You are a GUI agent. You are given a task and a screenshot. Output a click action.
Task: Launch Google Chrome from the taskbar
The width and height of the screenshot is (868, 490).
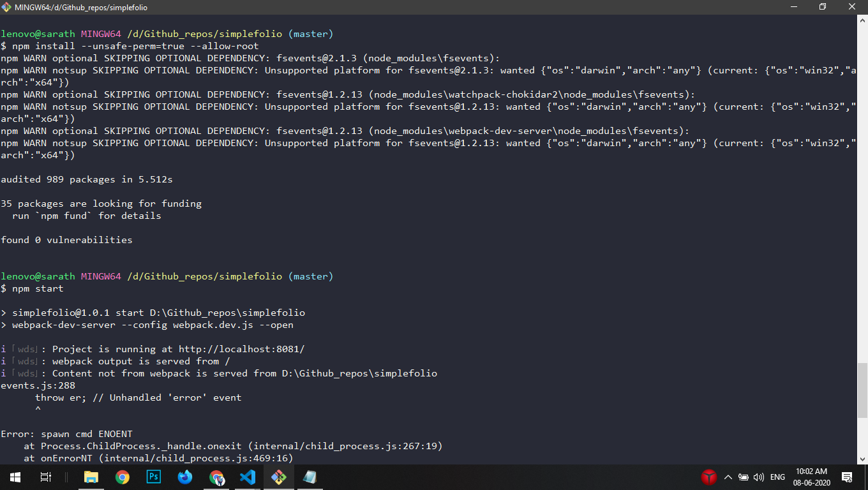[x=122, y=477]
